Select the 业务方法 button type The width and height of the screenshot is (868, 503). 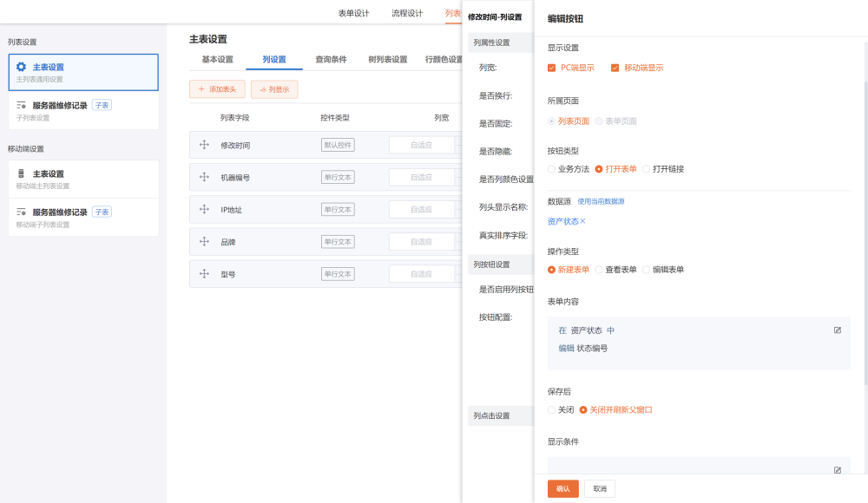[x=552, y=169]
